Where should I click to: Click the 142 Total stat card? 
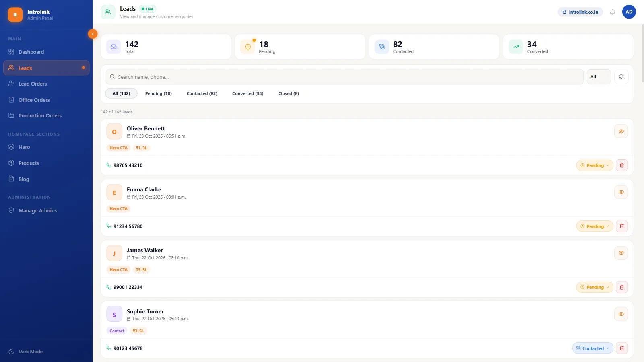coord(166,47)
